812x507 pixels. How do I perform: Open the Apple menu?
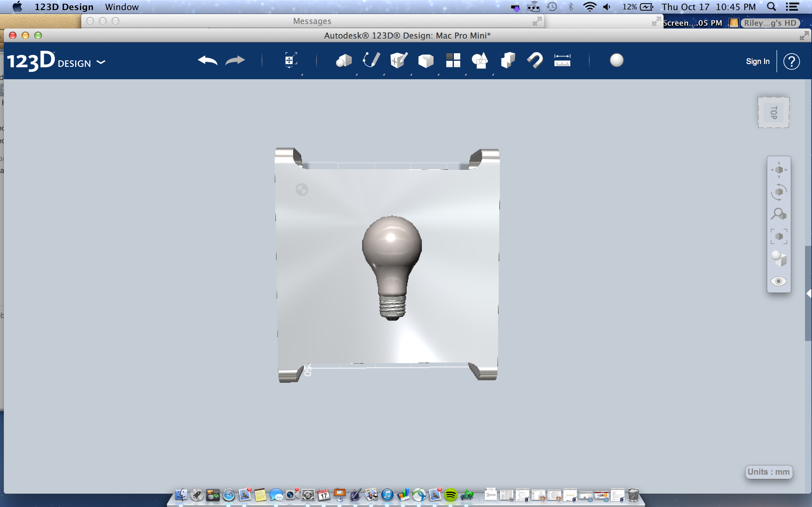click(17, 7)
